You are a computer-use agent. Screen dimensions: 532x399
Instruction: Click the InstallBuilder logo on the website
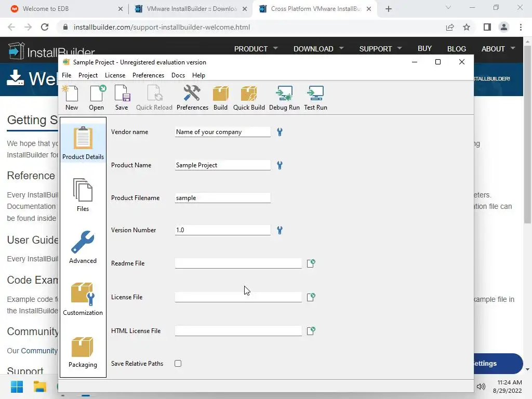point(51,51)
